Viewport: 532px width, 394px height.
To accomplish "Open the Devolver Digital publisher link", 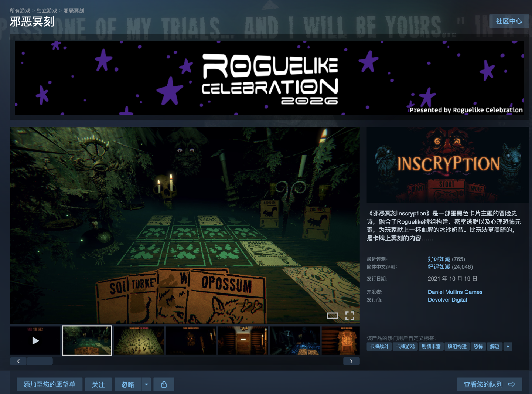I will tap(447, 300).
